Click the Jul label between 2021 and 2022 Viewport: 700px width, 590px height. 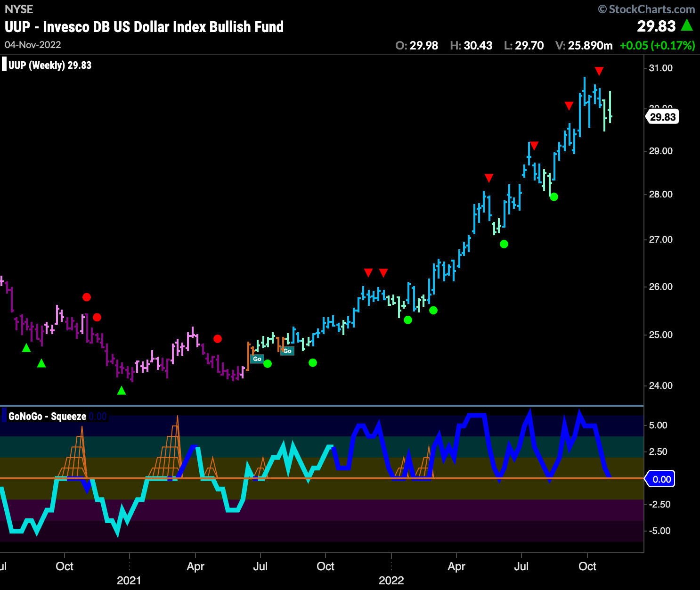point(260,566)
